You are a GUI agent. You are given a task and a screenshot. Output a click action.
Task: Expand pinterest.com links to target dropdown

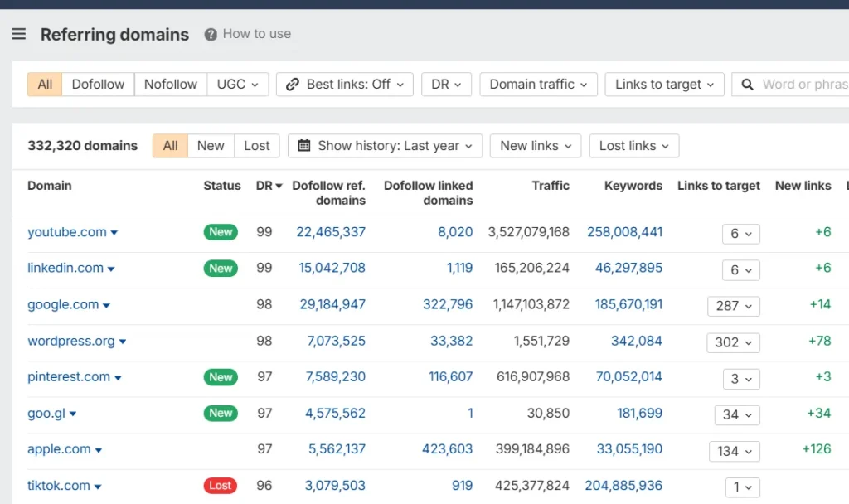click(741, 379)
